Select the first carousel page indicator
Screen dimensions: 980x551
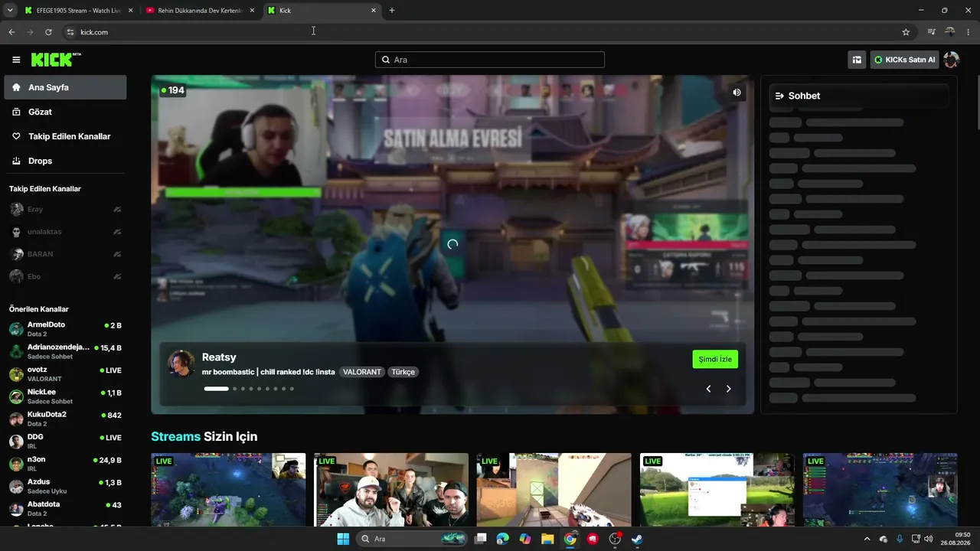coord(216,389)
